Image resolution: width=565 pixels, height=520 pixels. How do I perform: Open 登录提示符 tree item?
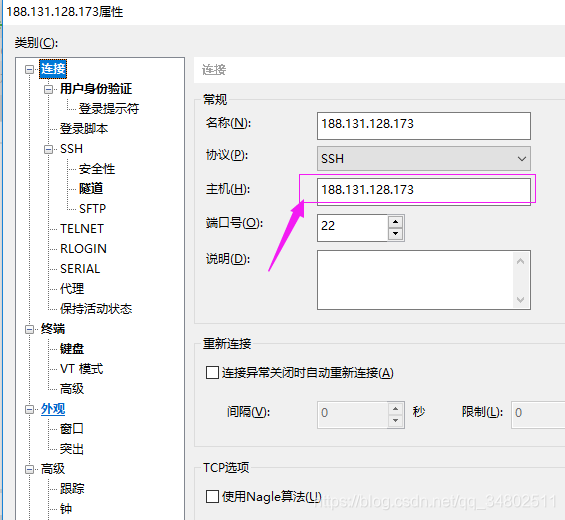109,108
